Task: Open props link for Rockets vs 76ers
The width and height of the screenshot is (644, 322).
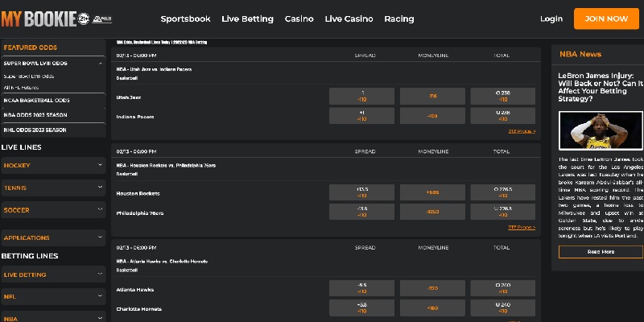Action: pos(522,228)
